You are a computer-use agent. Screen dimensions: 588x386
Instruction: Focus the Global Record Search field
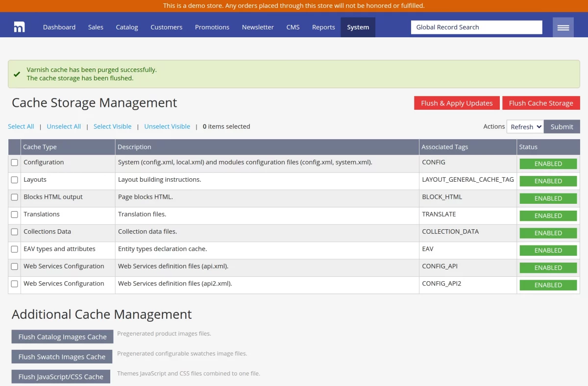point(476,27)
